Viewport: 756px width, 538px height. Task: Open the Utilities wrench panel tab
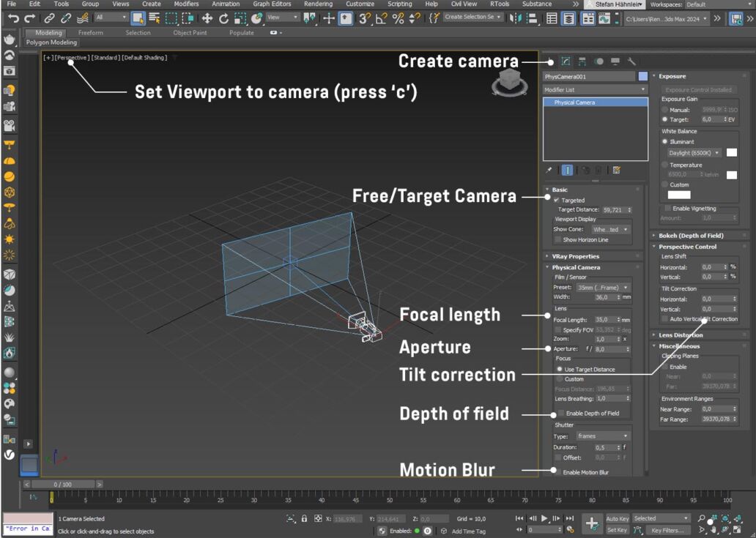[631, 61]
